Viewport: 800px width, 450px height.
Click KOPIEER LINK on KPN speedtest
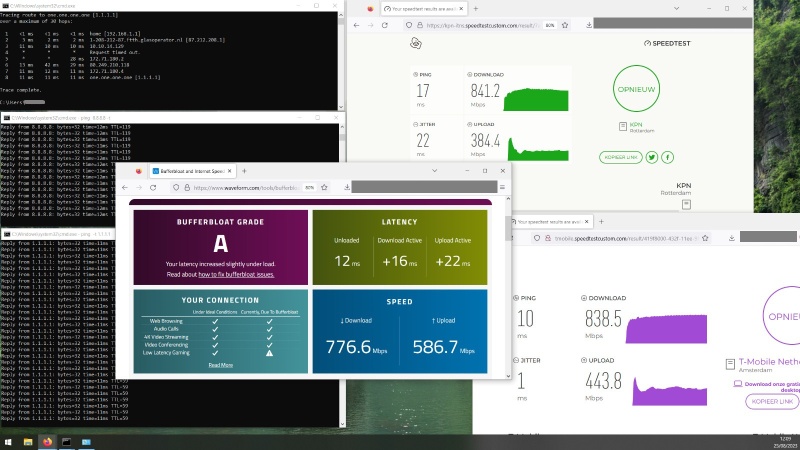click(620, 157)
